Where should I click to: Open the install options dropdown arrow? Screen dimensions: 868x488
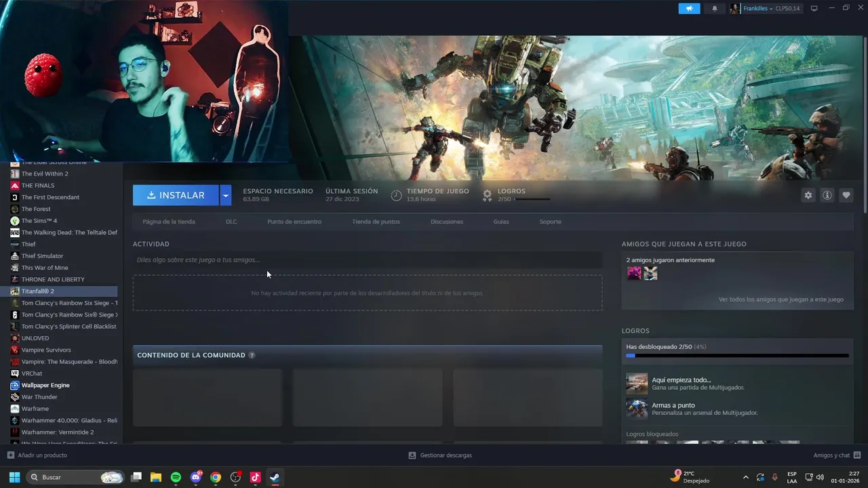pyautogui.click(x=226, y=195)
